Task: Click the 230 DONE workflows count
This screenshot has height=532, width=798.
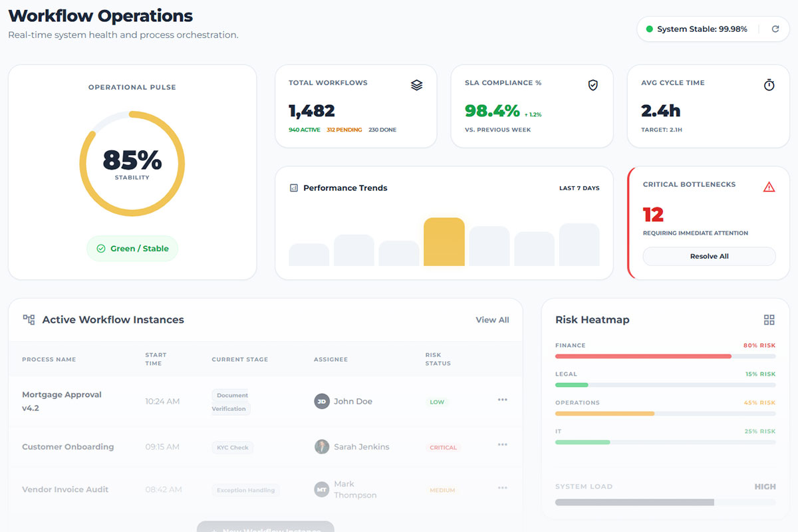Action: 382,130
